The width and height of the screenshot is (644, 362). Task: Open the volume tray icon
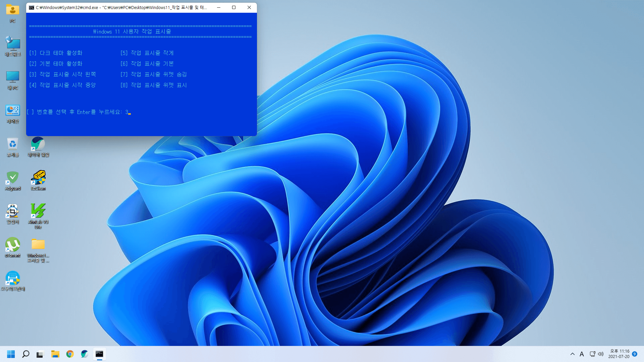coord(601,354)
